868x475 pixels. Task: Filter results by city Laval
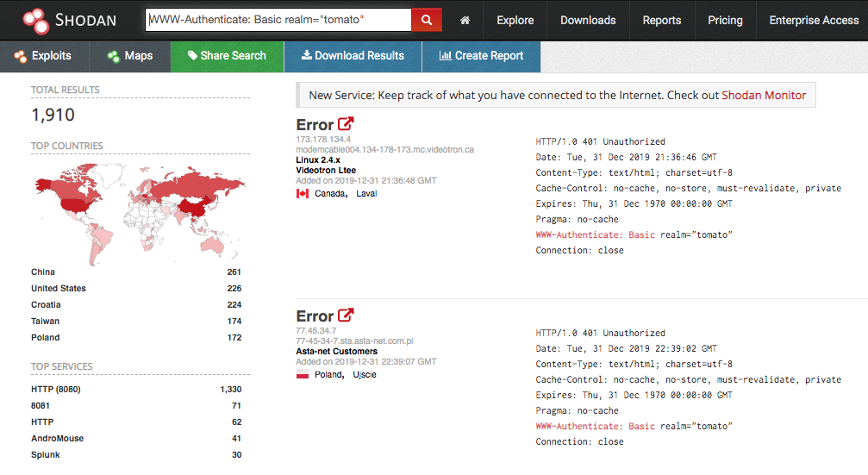pyautogui.click(x=366, y=194)
